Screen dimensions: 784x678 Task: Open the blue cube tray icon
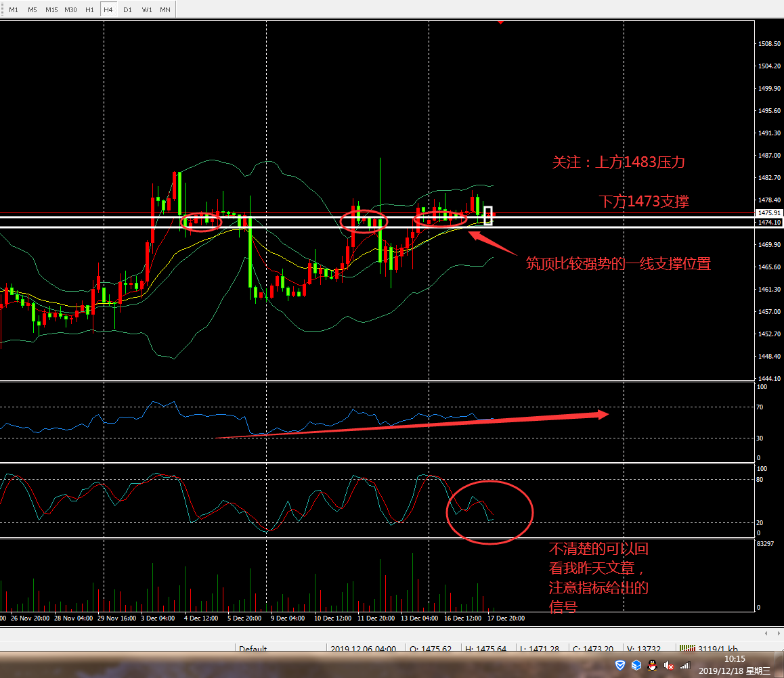(x=636, y=665)
